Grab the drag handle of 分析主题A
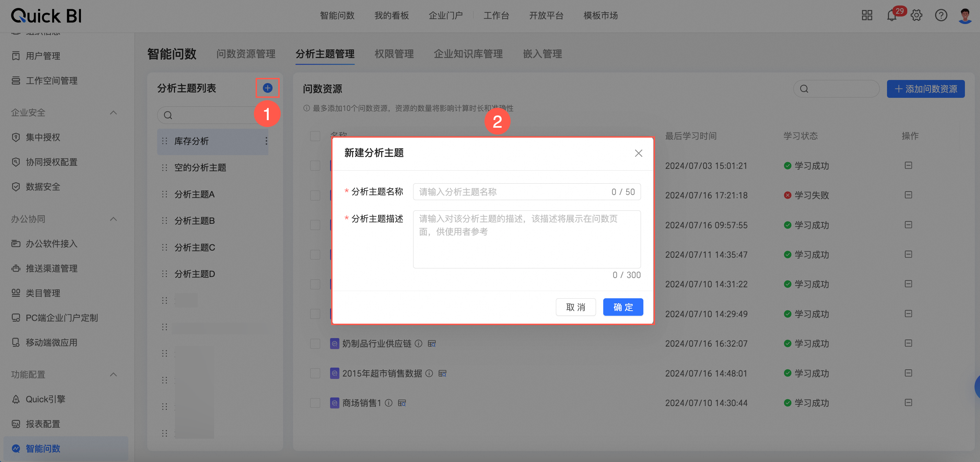This screenshot has height=462, width=980. coord(164,194)
